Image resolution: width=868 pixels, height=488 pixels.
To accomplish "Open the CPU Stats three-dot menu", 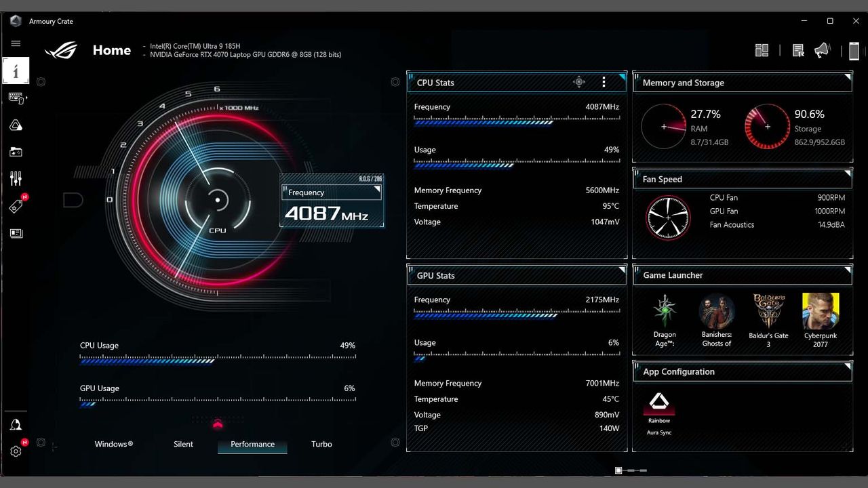I will point(604,82).
